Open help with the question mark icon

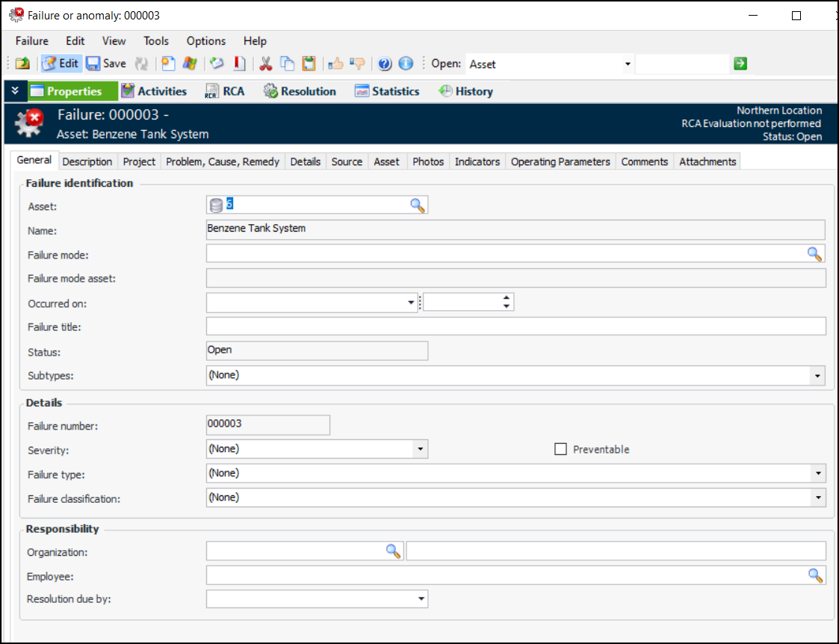click(385, 64)
